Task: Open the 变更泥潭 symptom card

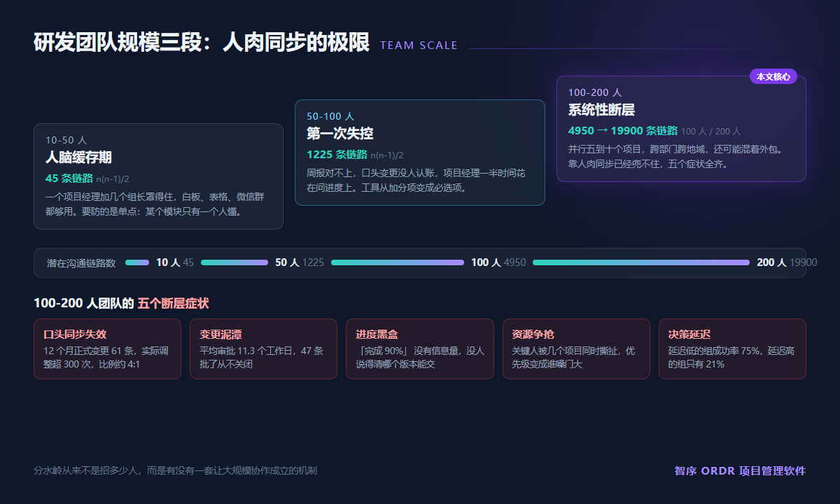Action: [x=263, y=349]
